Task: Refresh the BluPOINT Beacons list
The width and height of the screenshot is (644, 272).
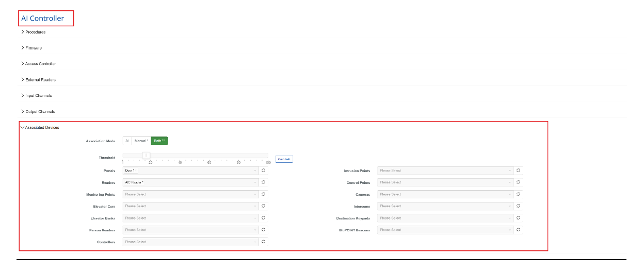Action: tap(518, 230)
